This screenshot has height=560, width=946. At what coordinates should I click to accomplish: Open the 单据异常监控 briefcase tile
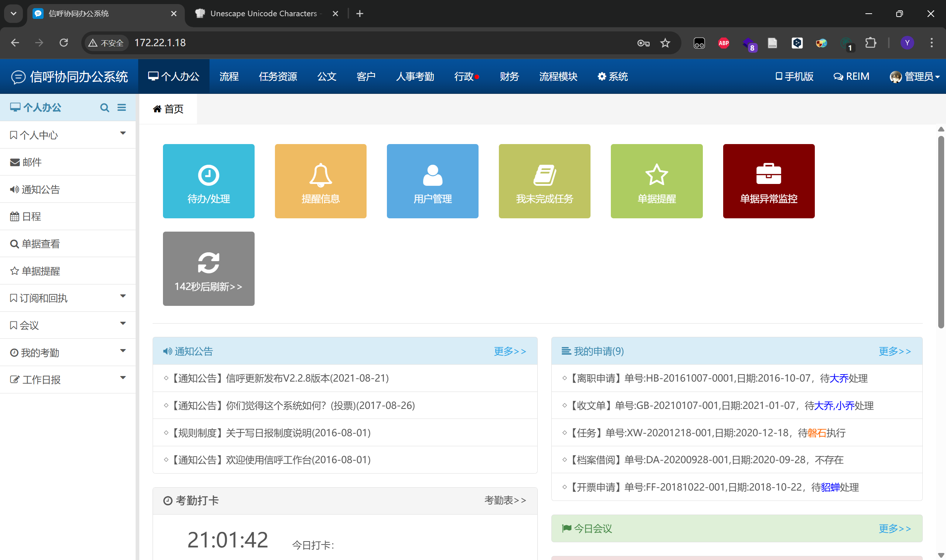[769, 181]
